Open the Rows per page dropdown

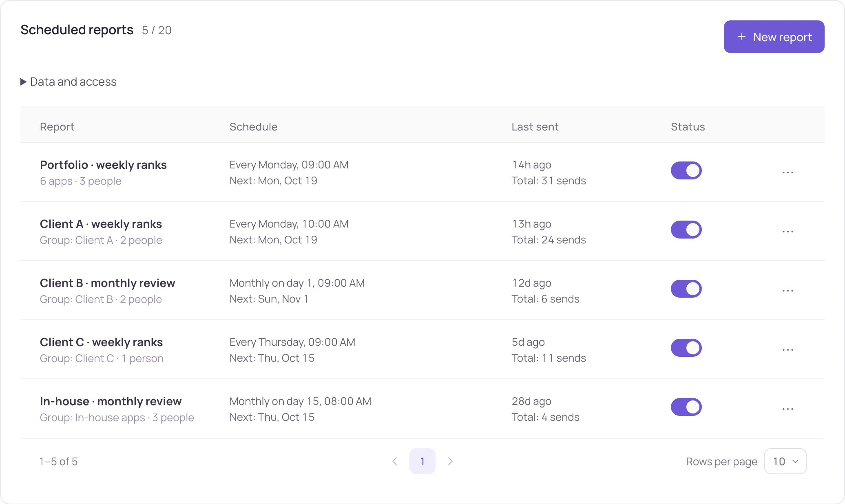785,461
